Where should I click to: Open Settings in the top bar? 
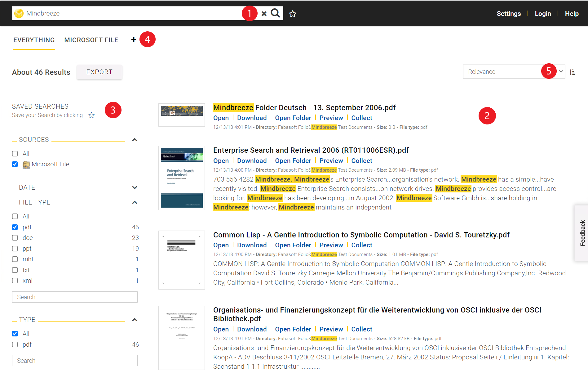508,14
